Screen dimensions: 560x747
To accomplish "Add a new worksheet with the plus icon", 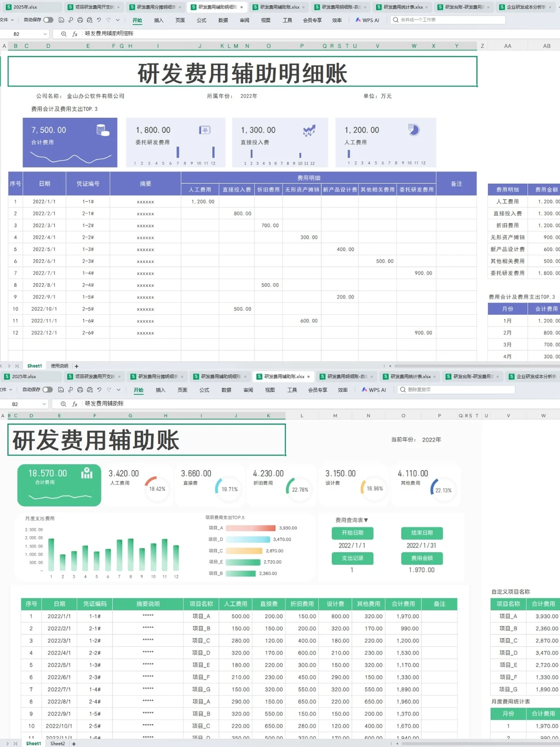I will [76, 366].
